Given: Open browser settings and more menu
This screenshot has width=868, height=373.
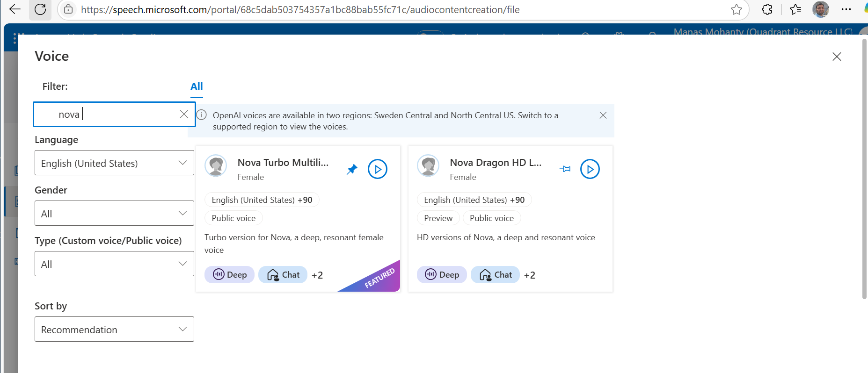Looking at the screenshot, I should pos(846,9).
